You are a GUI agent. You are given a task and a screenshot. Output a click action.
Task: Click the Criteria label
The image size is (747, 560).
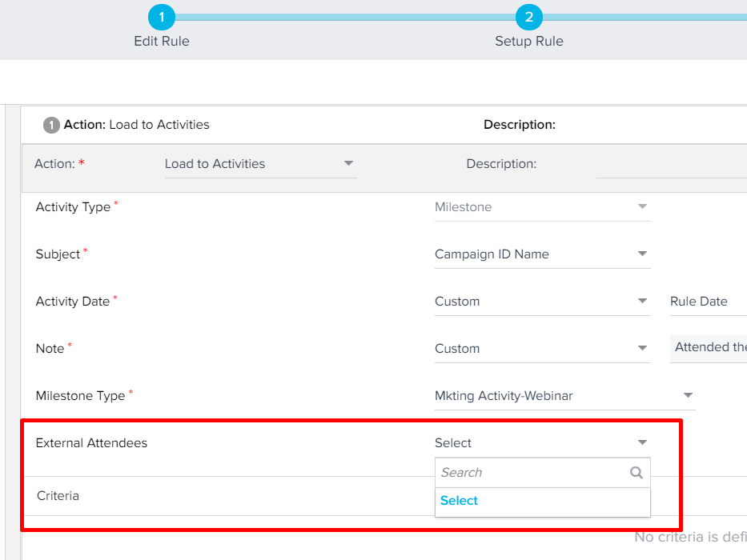pos(58,496)
